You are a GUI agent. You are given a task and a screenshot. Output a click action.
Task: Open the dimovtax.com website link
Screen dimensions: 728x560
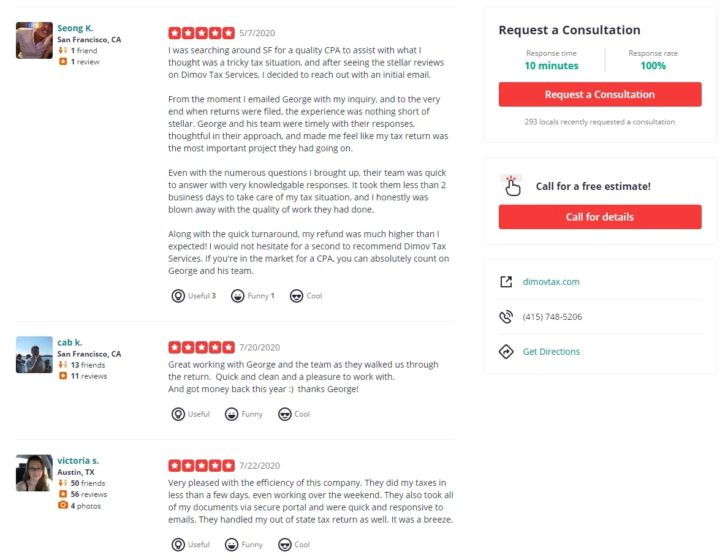click(x=551, y=281)
